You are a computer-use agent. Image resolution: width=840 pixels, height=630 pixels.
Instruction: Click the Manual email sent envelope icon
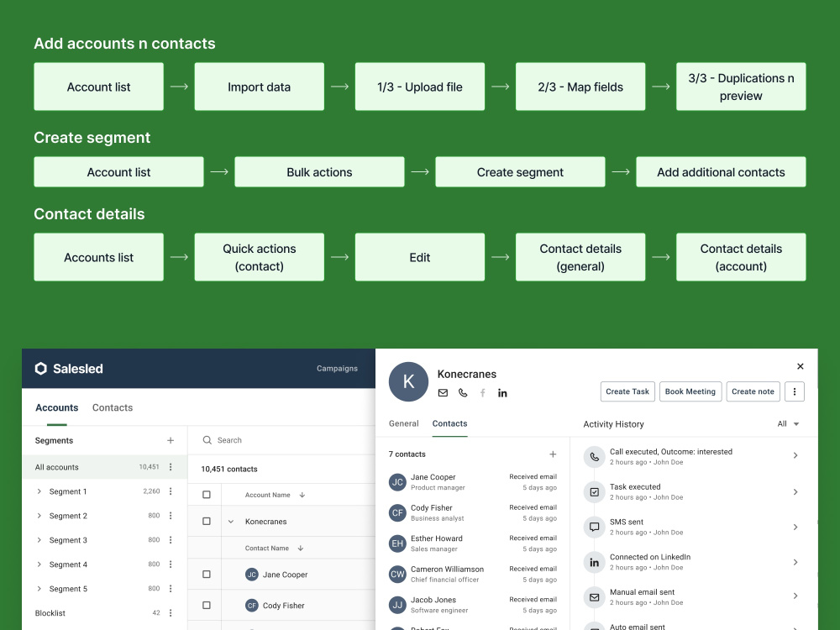tap(594, 597)
